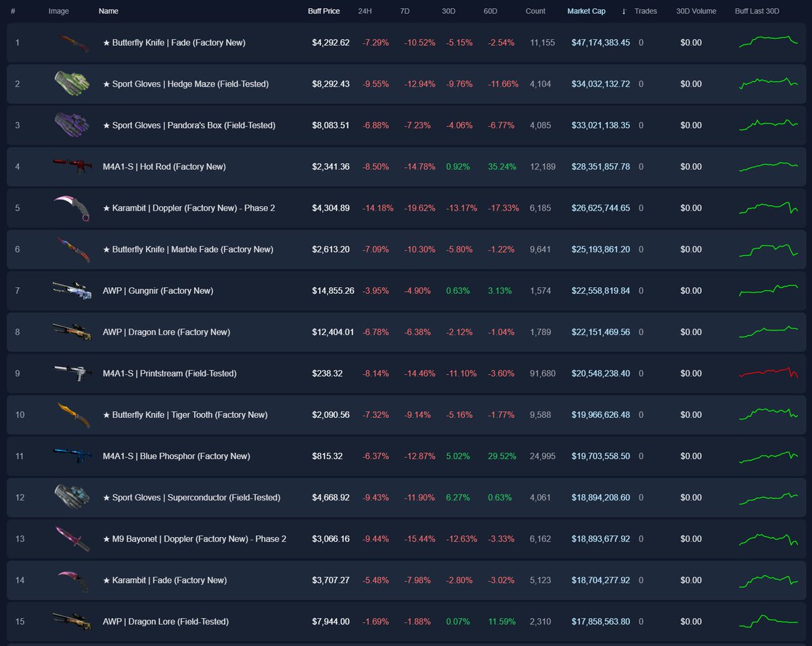View M4A1-S Hot Rod sparkline chart
Image resolution: width=812 pixels, height=646 pixels.
(769, 167)
